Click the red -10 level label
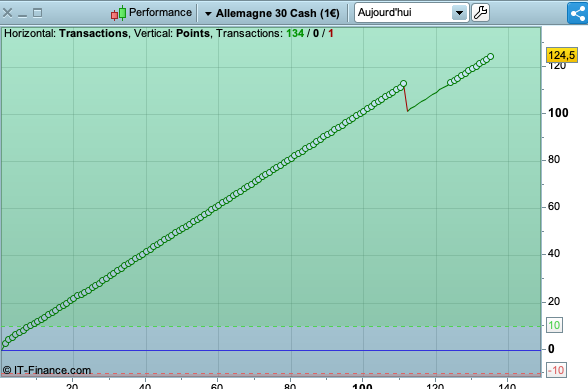 [556, 370]
